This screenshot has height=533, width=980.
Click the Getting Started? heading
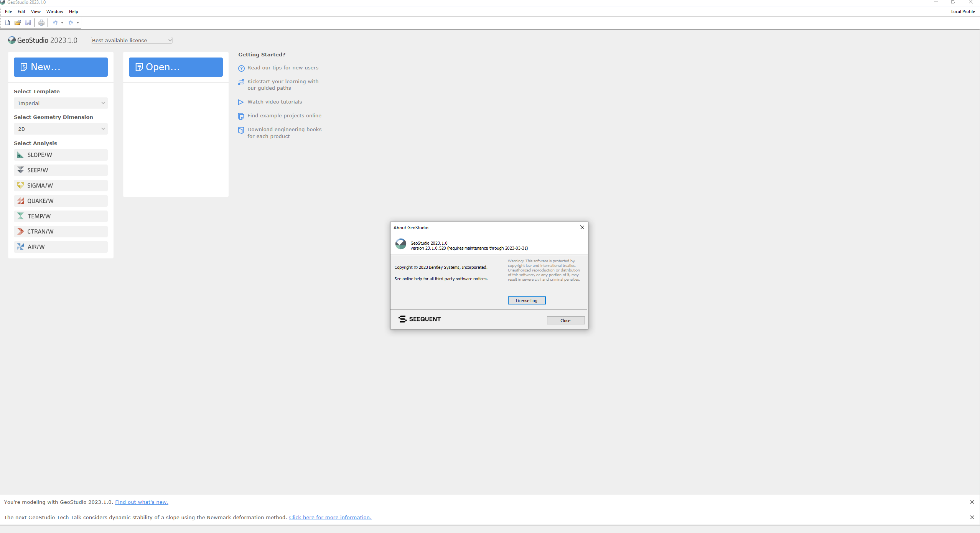coord(262,55)
